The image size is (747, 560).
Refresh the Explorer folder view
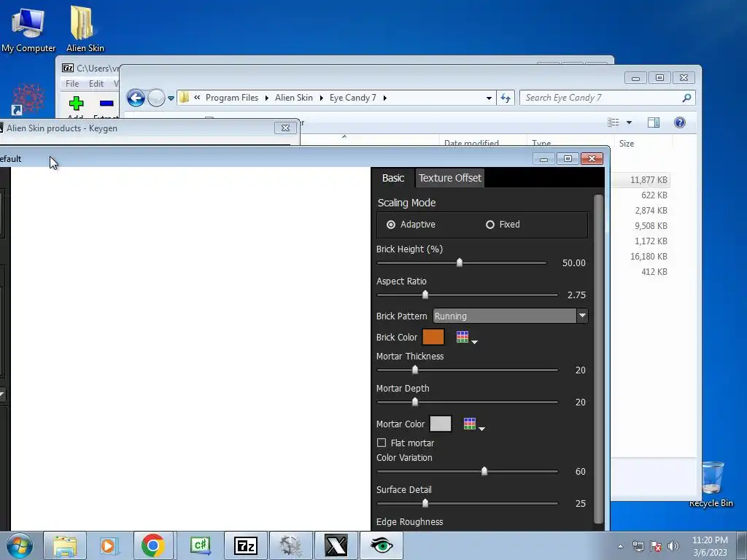click(506, 98)
